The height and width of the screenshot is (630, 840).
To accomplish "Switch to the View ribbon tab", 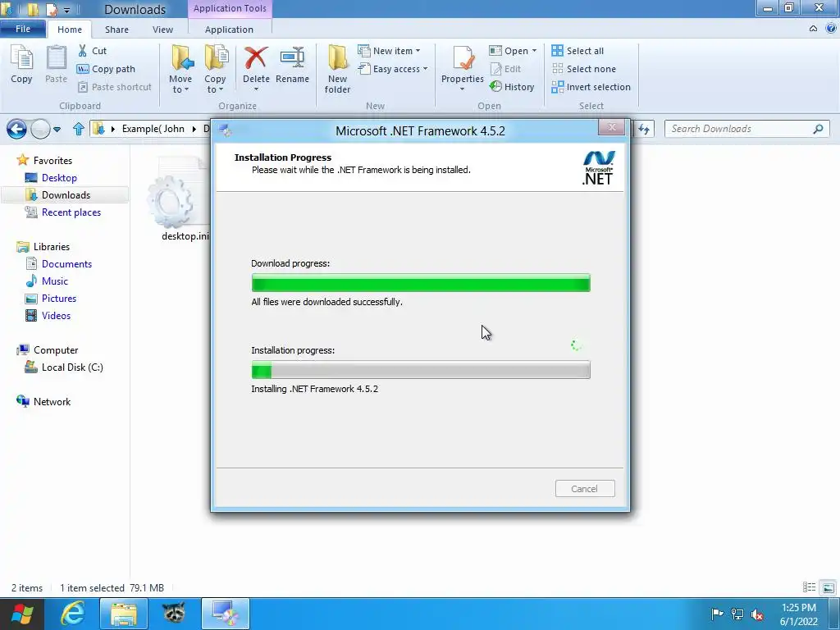I will pos(162,30).
